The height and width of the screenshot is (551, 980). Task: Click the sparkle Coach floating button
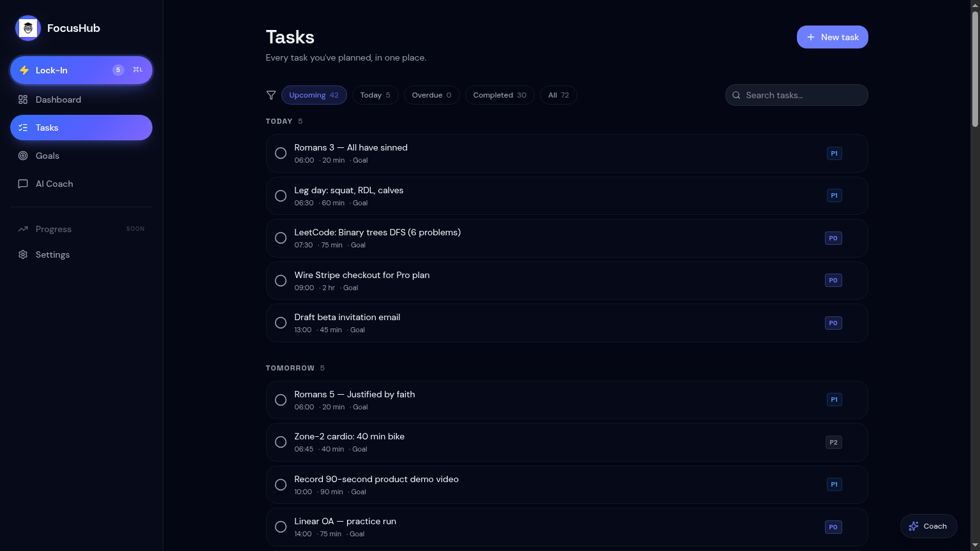coord(928,526)
